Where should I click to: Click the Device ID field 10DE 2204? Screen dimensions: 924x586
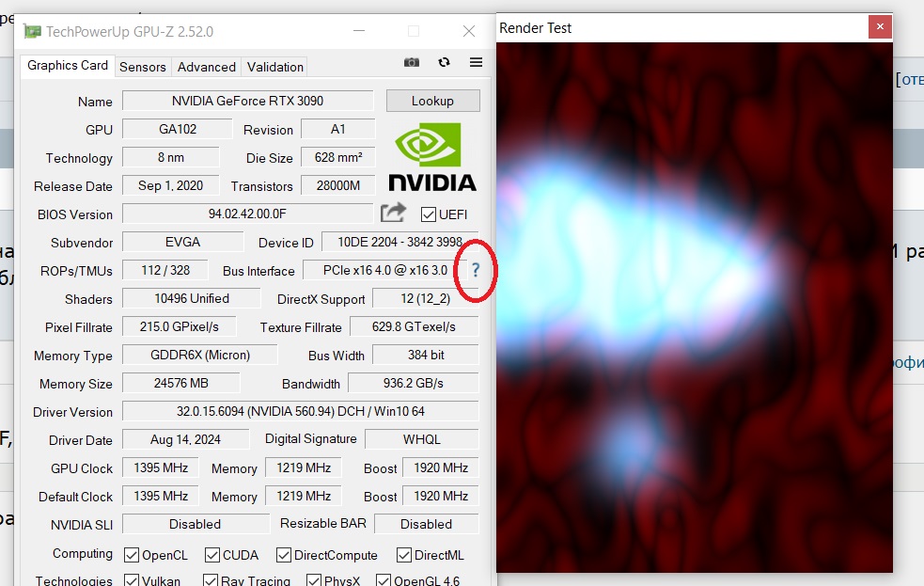(x=400, y=243)
